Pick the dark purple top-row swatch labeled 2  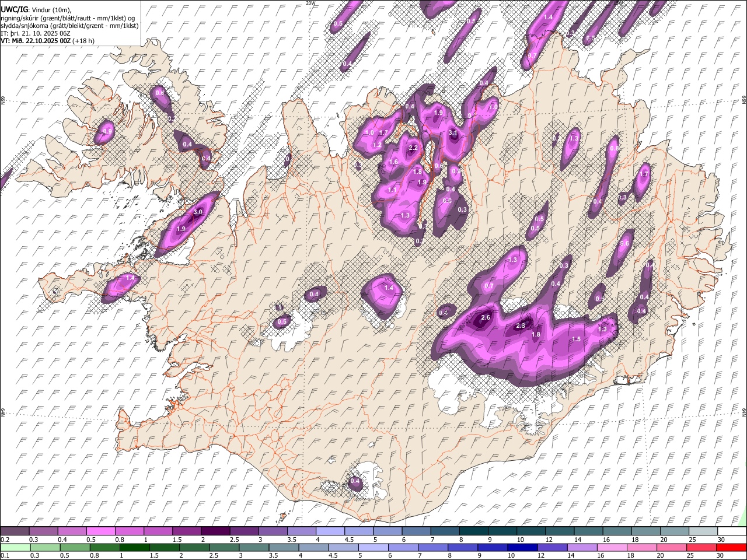[x=217, y=531]
